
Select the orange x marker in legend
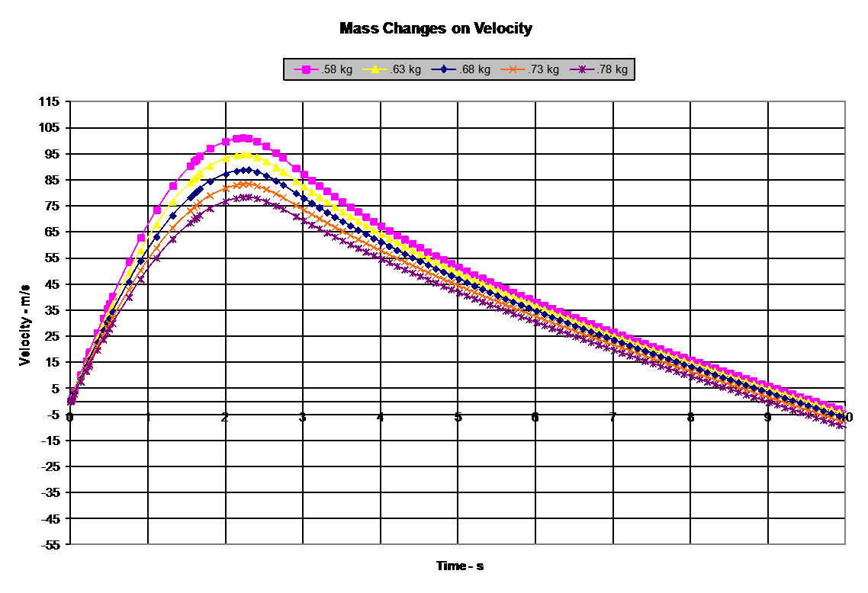tap(513, 69)
